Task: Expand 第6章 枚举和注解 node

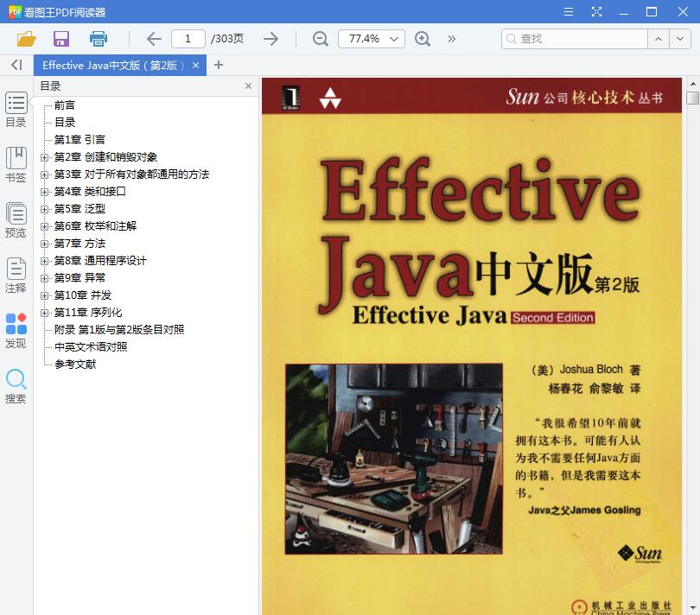Action: coord(44,226)
